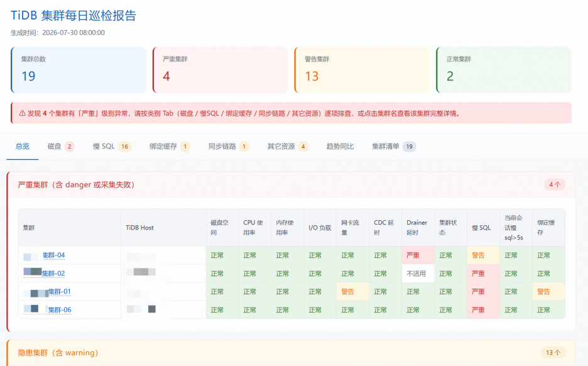Go to the 同步链路 tab

click(229, 147)
